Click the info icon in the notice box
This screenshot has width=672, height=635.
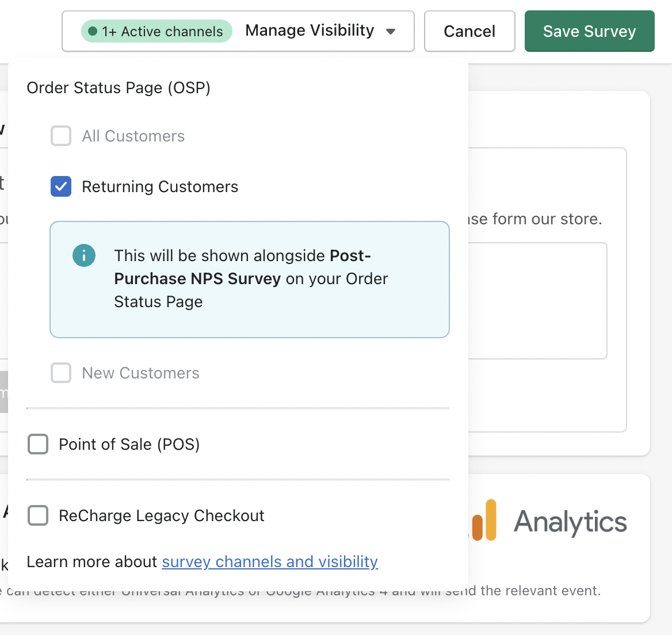click(84, 256)
